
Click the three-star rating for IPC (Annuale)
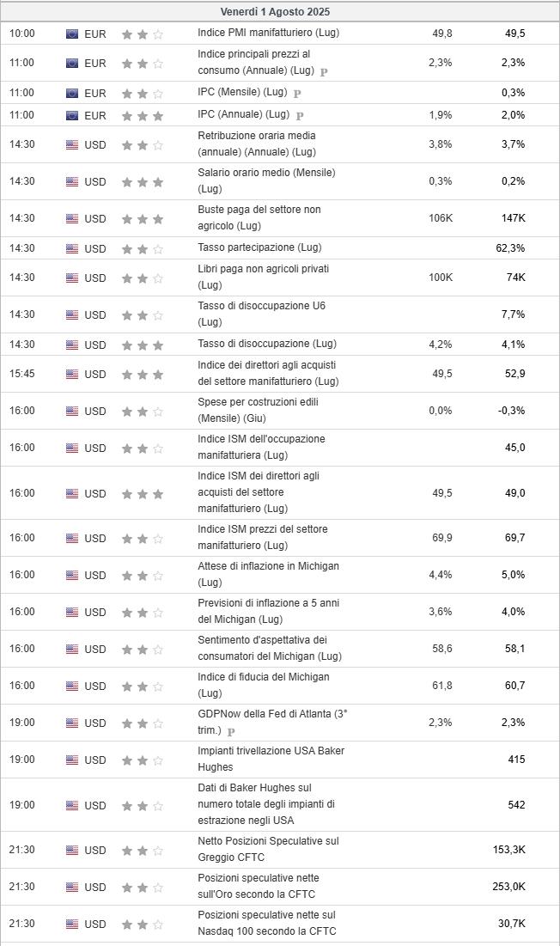(x=143, y=116)
